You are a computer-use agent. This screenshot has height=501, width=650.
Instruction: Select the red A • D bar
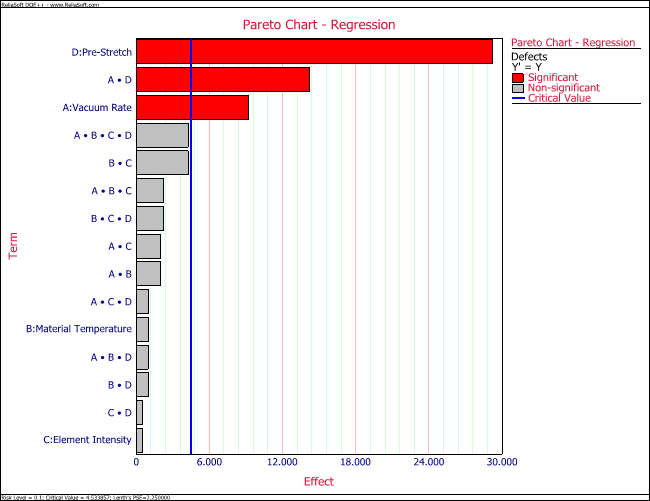click(223, 80)
